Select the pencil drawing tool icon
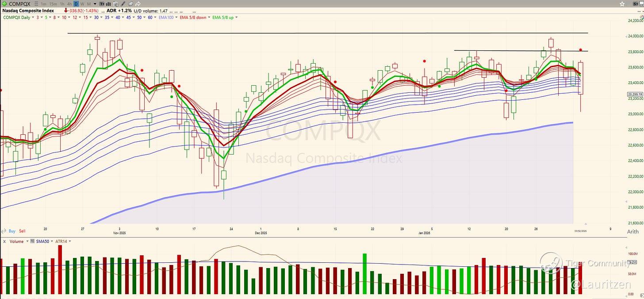This screenshot has width=644, height=299. click(x=123, y=4)
